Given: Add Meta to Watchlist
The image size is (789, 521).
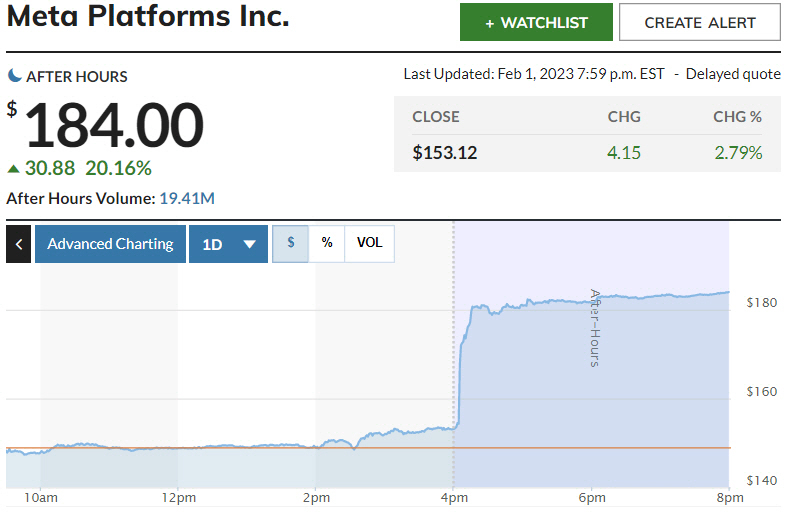Looking at the screenshot, I should click(x=536, y=22).
